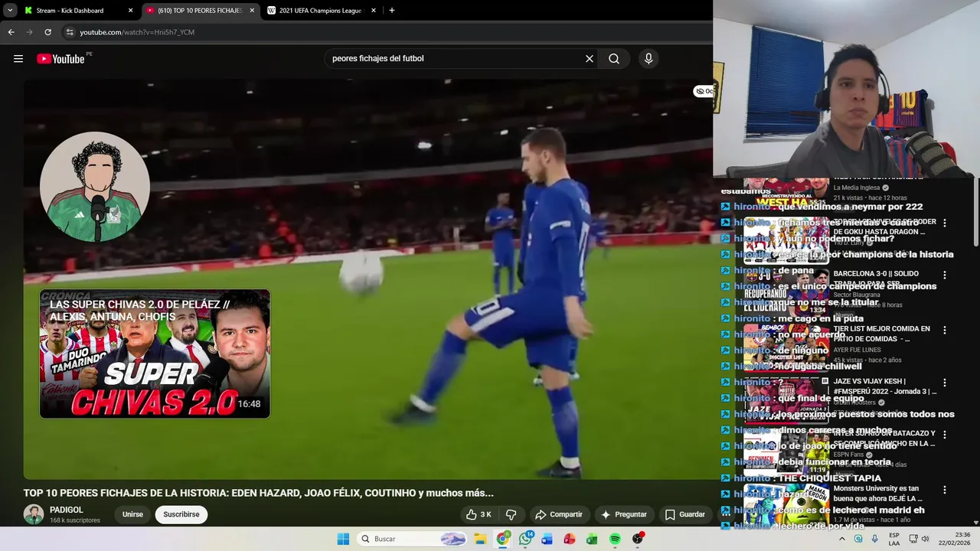The height and width of the screenshot is (551, 980).
Task: Open Chrome from the taskbar
Action: coord(502,539)
